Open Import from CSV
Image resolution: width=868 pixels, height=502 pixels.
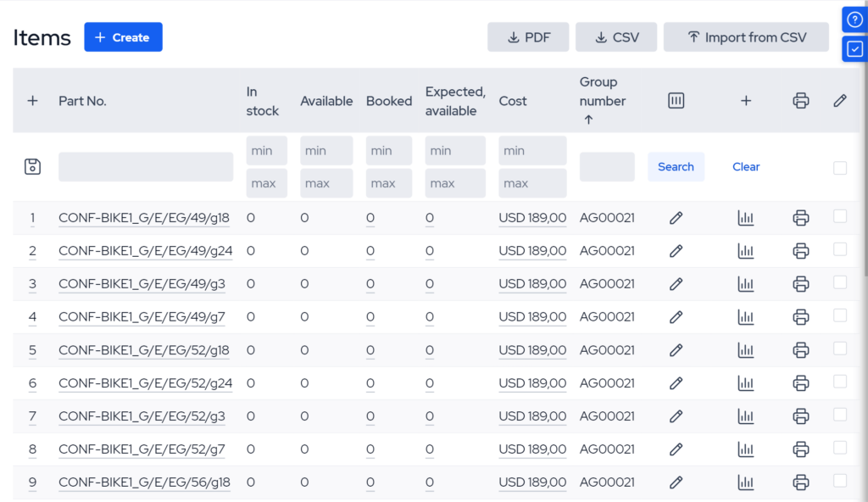coord(746,36)
